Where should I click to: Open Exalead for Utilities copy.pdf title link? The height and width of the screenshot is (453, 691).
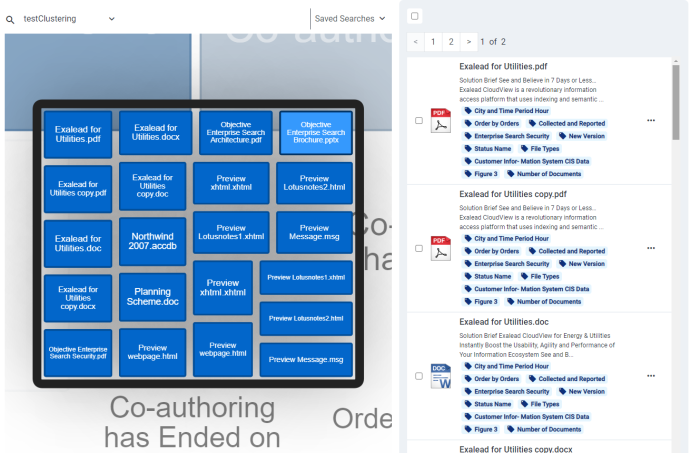512,194
